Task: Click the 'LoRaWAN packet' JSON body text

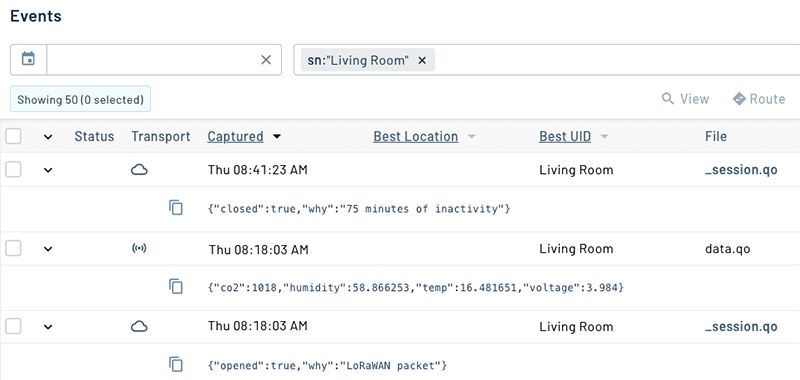Action: click(x=328, y=365)
